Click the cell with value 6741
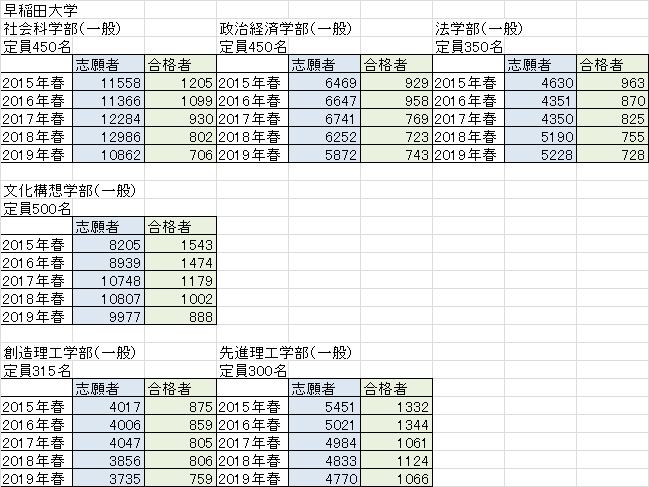 point(324,119)
